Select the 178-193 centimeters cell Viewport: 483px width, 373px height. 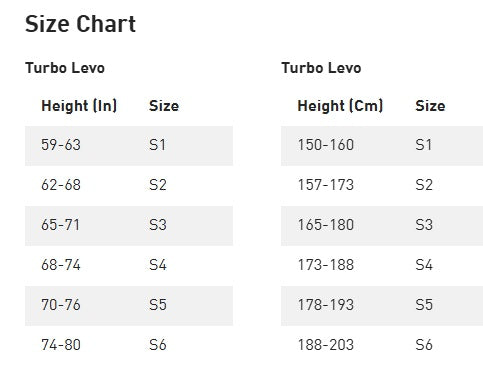click(326, 305)
